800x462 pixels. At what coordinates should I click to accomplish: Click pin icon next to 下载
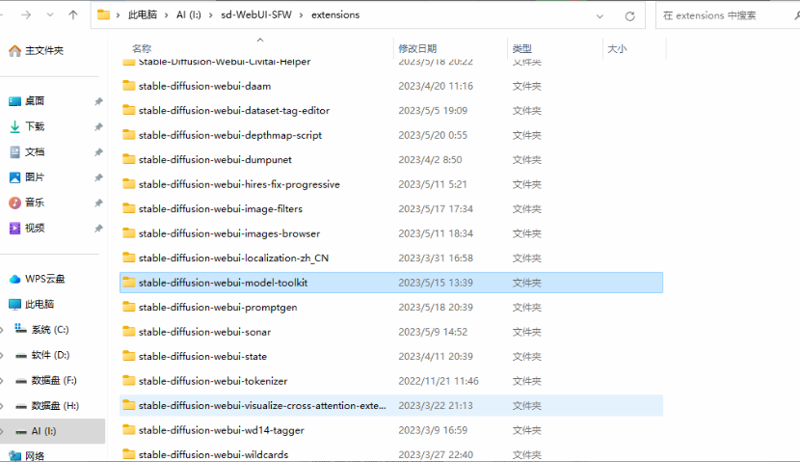(x=98, y=126)
